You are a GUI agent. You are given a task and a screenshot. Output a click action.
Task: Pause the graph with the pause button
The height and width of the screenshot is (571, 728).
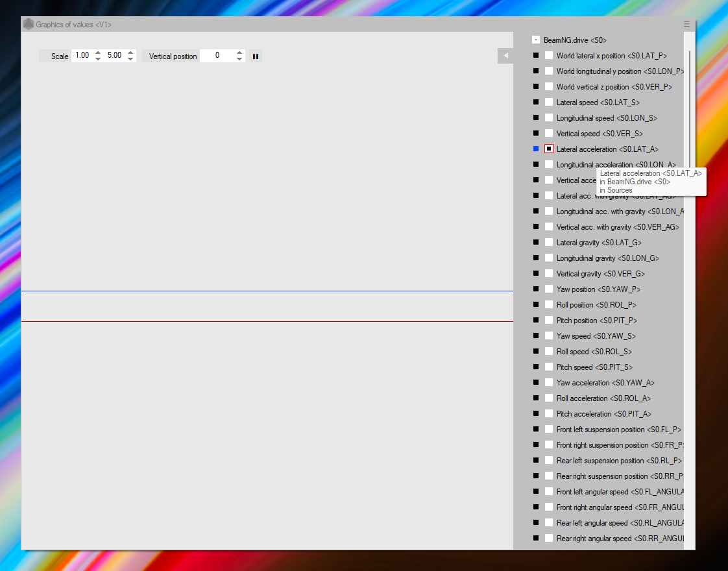255,56
